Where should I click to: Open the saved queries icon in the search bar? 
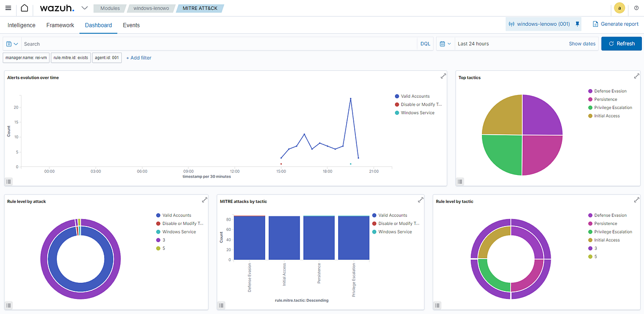pos(10,43)
